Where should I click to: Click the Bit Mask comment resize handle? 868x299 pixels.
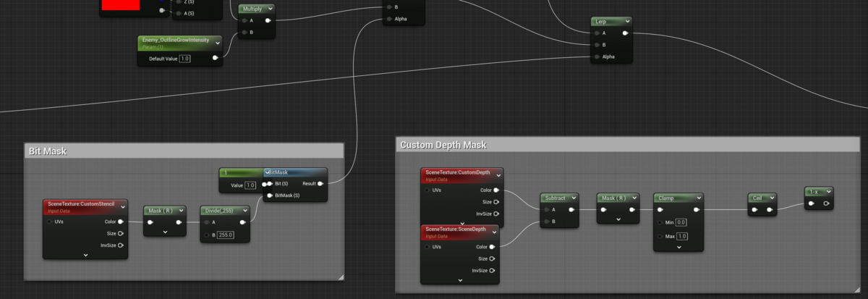pos(340,276)
